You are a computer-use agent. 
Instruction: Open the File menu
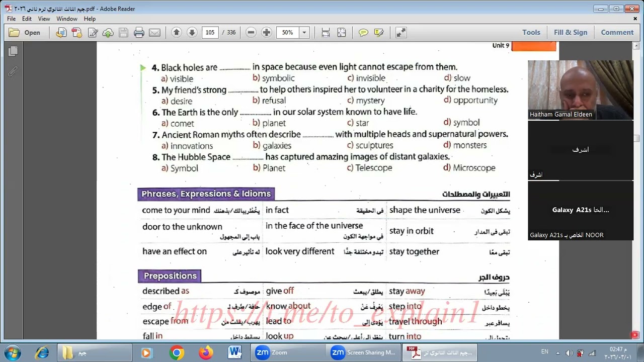11,19
